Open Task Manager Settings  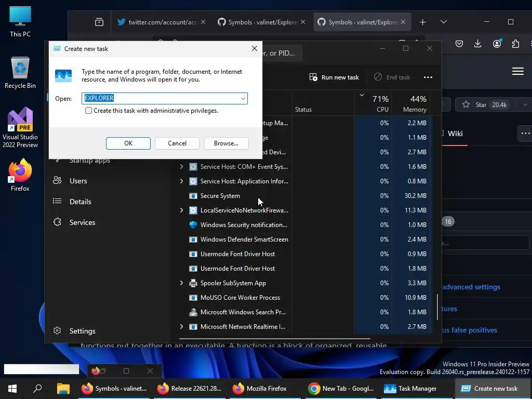(83, 331)
